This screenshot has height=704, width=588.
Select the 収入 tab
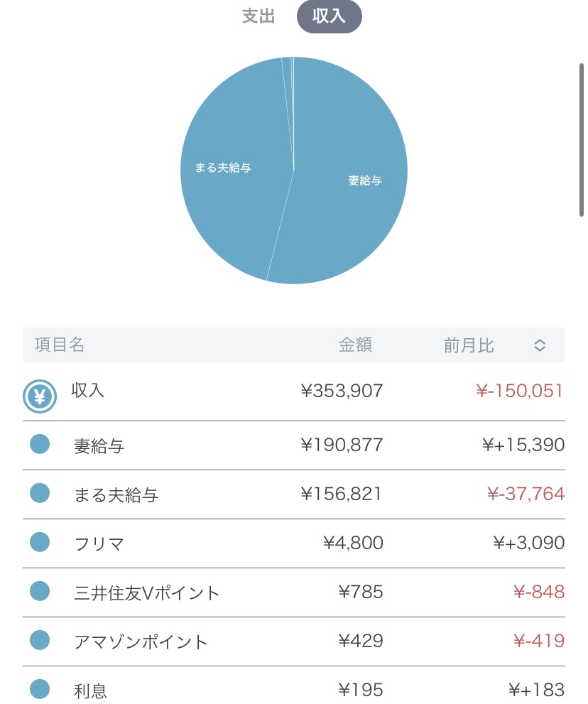pos(329,17)
